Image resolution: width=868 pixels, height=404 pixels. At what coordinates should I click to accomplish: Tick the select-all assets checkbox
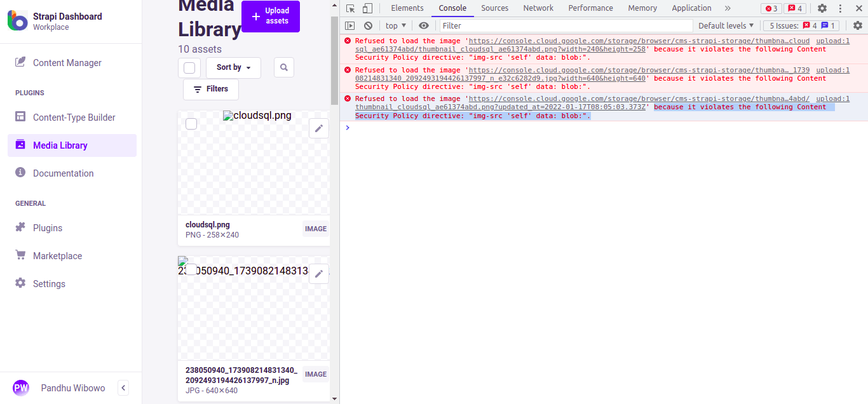point(189,67)
